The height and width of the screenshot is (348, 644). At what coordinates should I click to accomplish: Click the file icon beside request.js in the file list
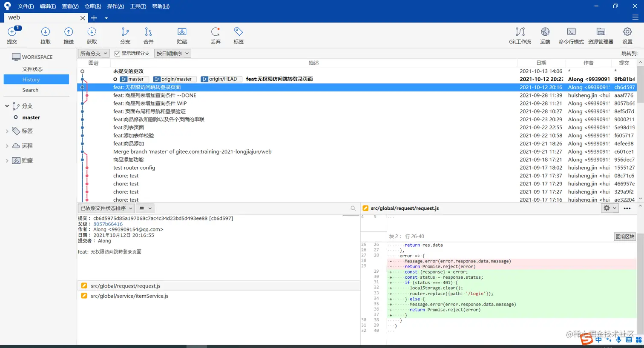(84, 286)
